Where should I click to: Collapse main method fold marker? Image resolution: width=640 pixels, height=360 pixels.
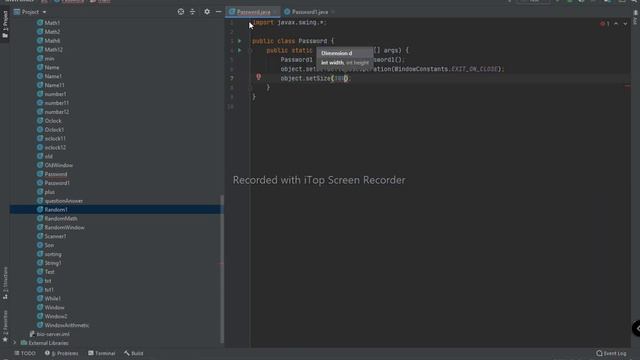[250, 50]
